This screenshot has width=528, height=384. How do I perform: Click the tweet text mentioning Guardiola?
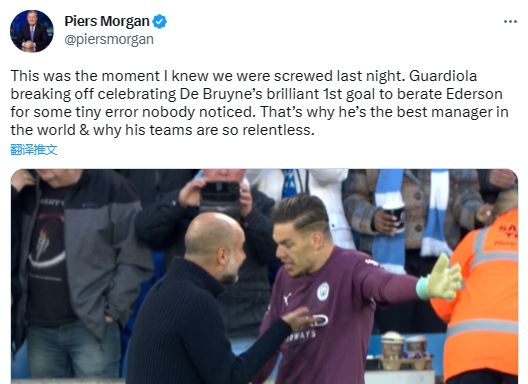pyautogui.click(x=259, y=103)
